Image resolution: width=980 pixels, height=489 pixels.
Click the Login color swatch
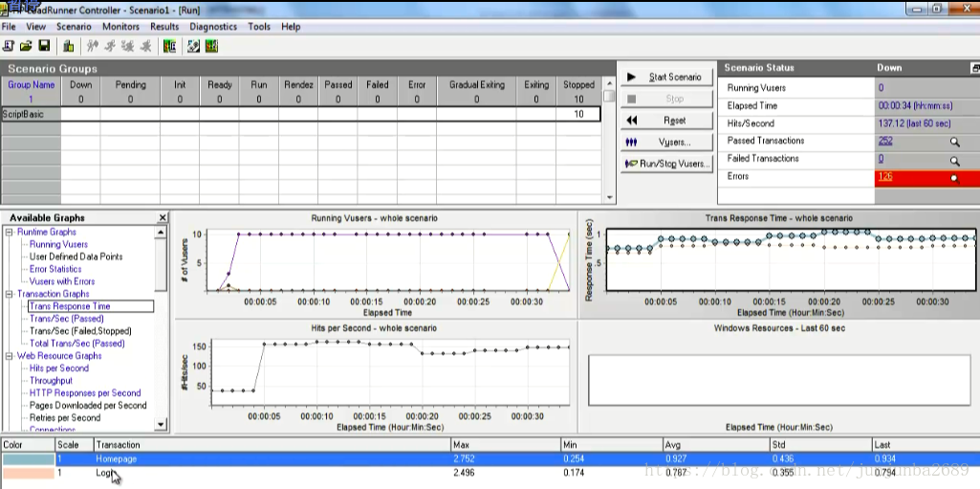[28, 474]
